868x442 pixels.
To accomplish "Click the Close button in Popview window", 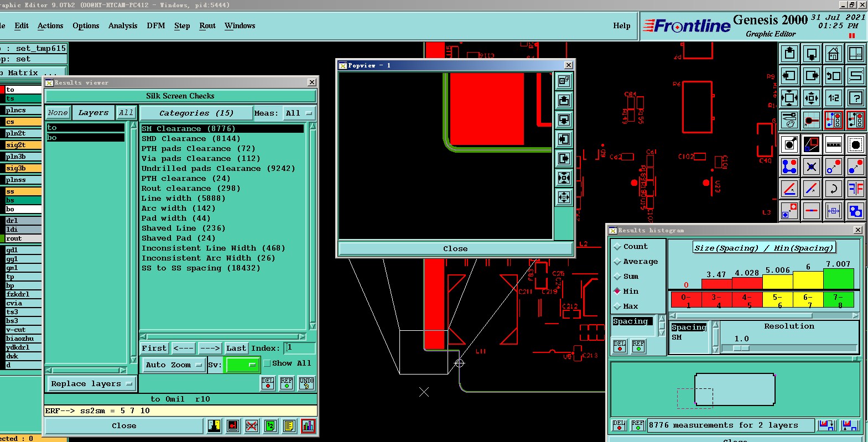I will tap(455, 249).
